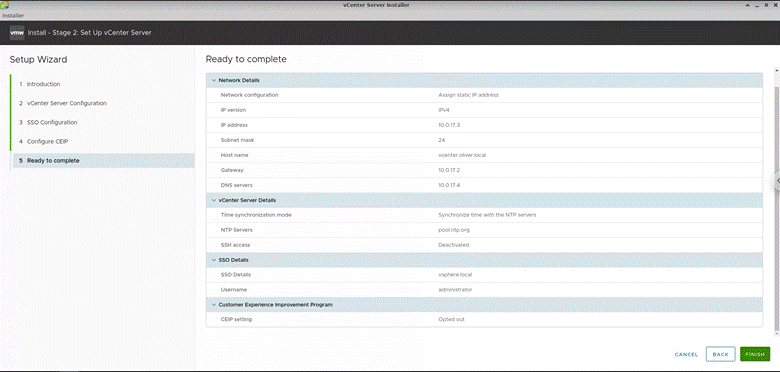
Task: Click the NTP server value pool.ntp.org
Action: click(x=454, y=230)
